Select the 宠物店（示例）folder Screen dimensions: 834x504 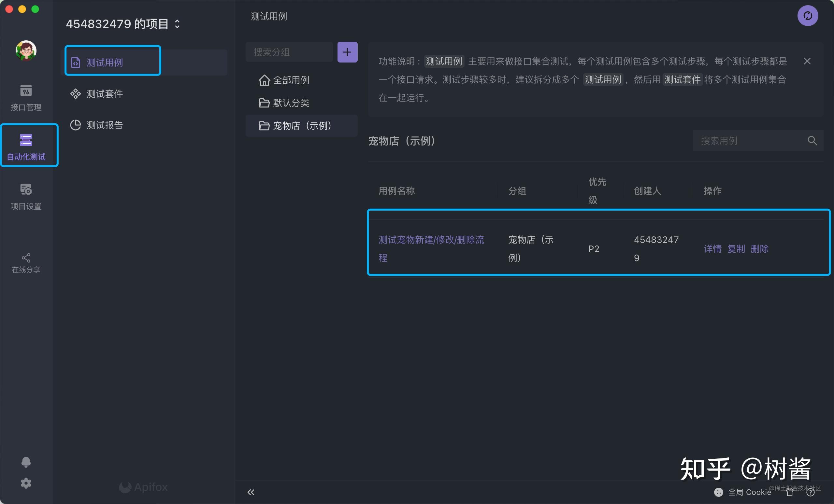pyautogui.click(x=301, y=126)
